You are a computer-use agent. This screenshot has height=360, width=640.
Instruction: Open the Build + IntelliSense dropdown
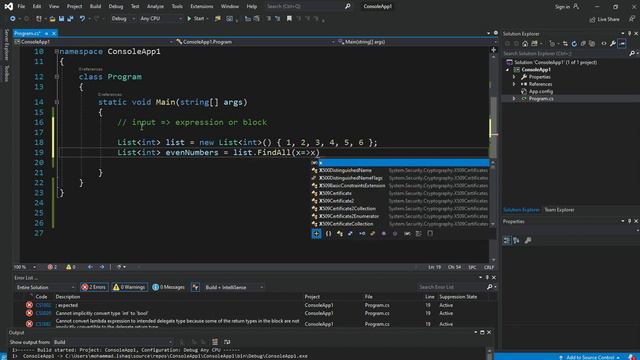[x=234, y=287]
